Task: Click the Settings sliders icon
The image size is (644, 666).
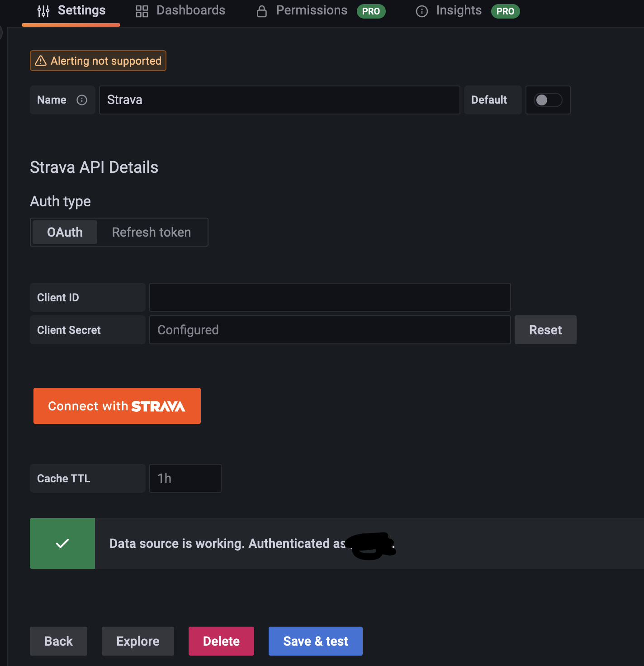Action: tap(43, 11)
